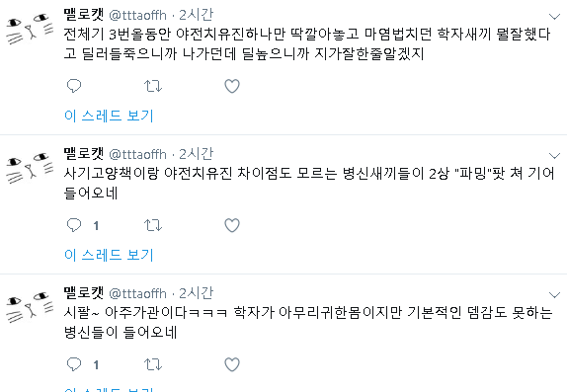Expand the second tweet's dropdown chevron
Screen dimensions: 567x392
[554, 155]
